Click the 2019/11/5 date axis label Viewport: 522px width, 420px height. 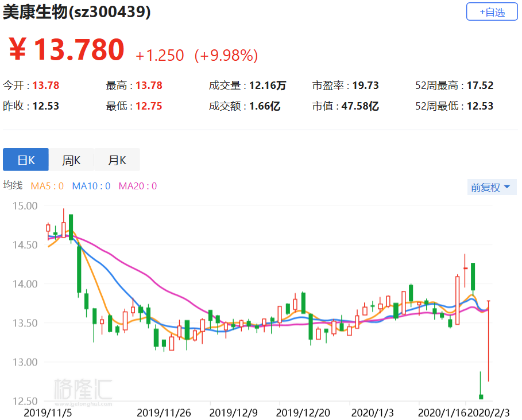pos(48,413)
